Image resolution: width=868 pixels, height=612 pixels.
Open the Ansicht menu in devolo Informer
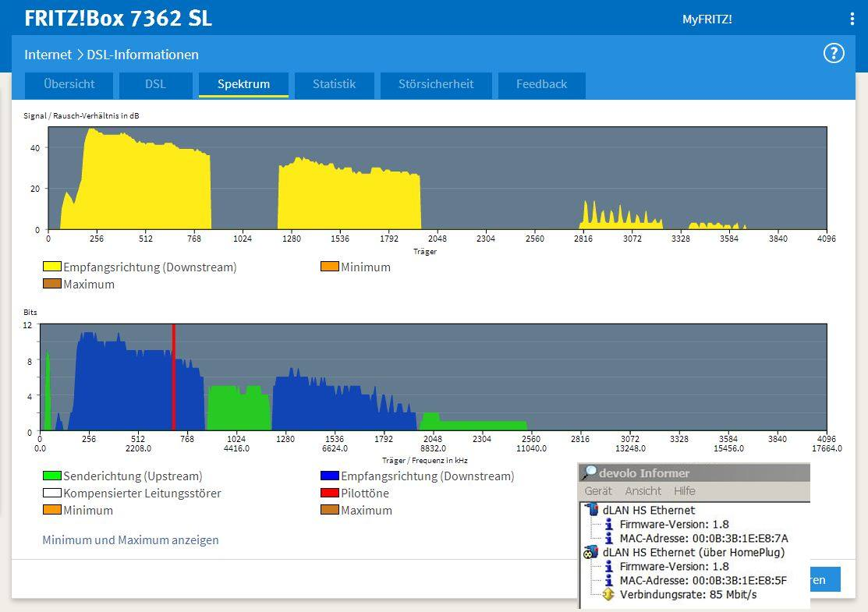[643, 491]
